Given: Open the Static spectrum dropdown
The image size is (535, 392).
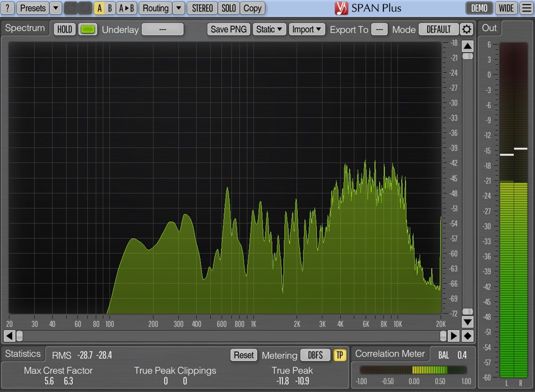Looking at the screenshot, I should (x=270, y=29).
